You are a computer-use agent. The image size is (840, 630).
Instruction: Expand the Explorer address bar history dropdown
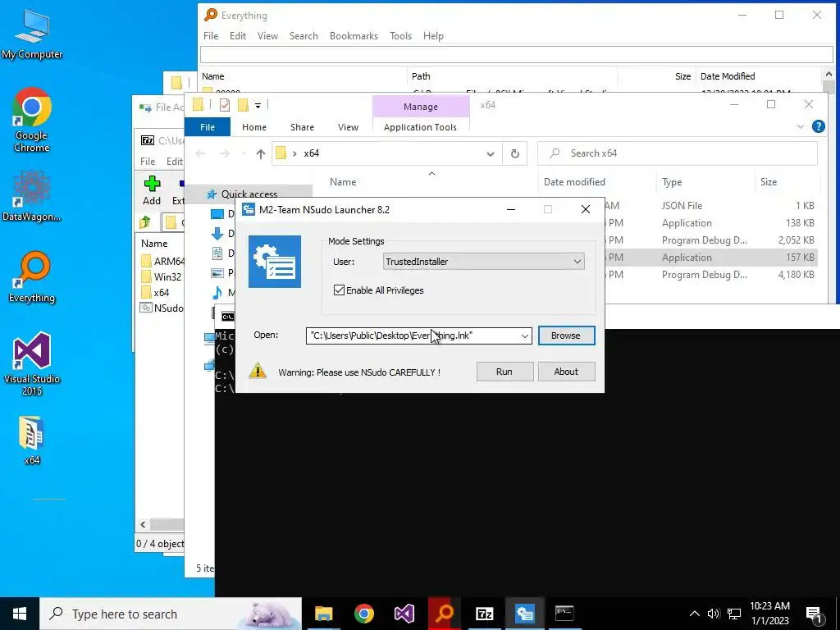coord(491,153)
